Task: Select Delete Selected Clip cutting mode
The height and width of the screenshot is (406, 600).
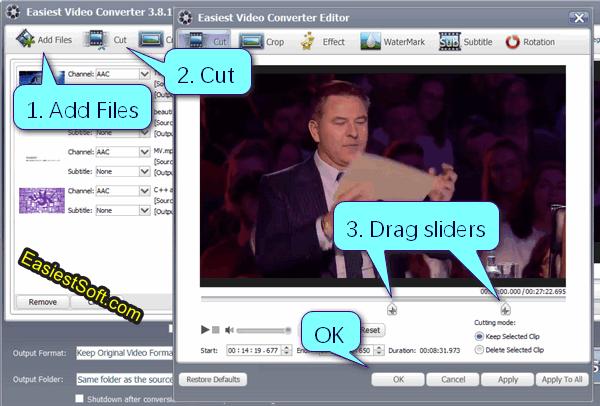Action: [479, 350]
